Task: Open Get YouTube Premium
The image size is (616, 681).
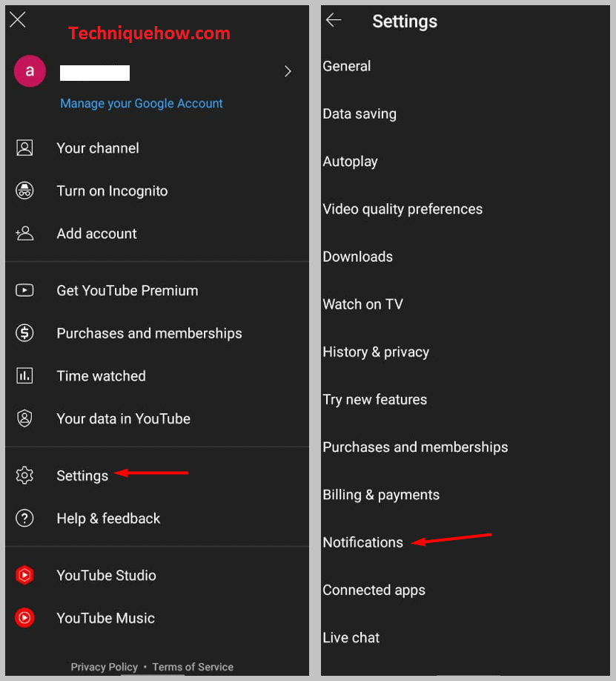Action: 127,291
